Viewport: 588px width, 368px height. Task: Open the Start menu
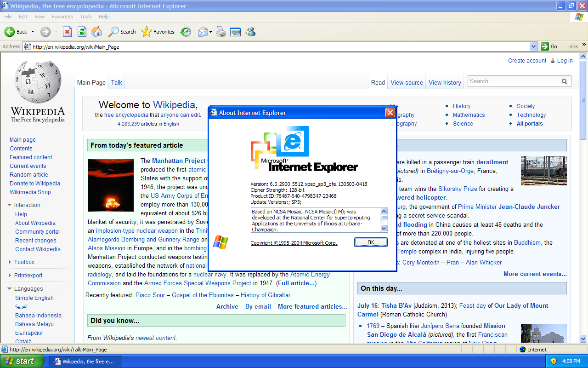tap(22, 361)
